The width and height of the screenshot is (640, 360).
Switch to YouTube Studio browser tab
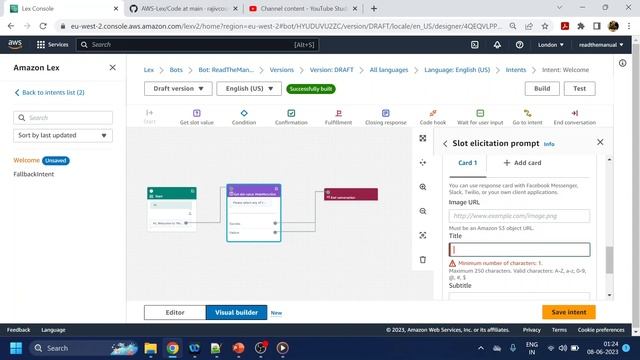click(303, 9)
